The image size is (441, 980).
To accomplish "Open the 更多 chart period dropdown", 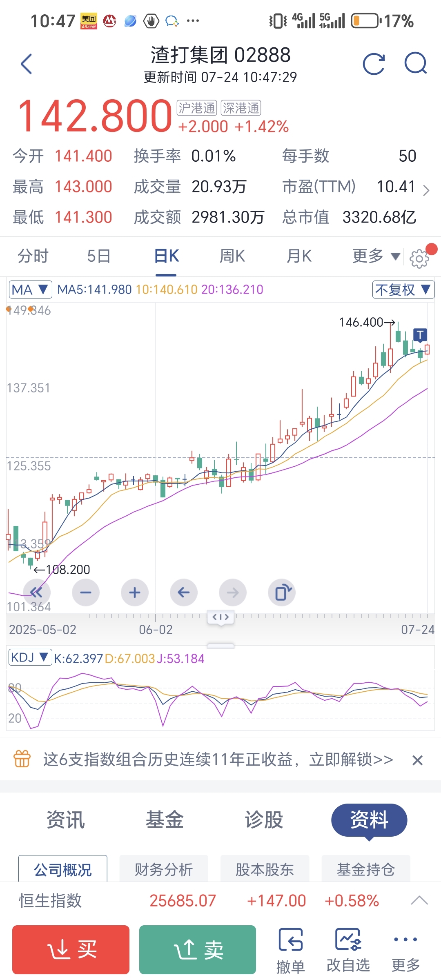I will point(376,256).
